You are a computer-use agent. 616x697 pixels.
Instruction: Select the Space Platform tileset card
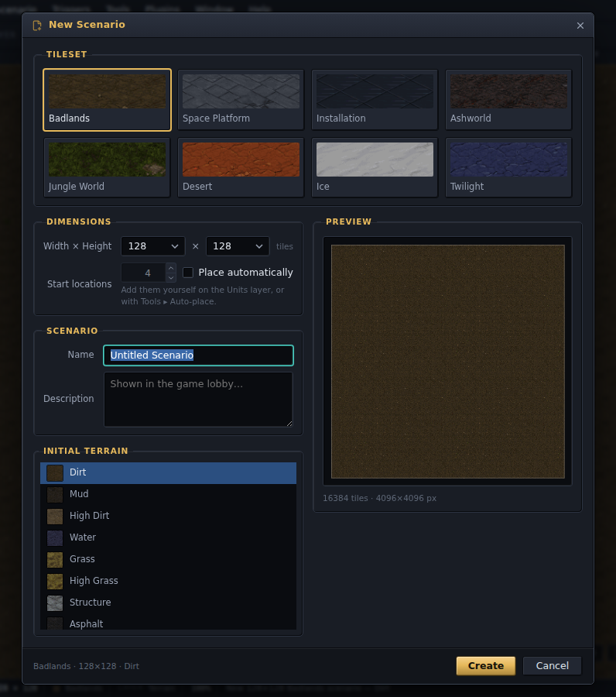[x=241, y=100]
